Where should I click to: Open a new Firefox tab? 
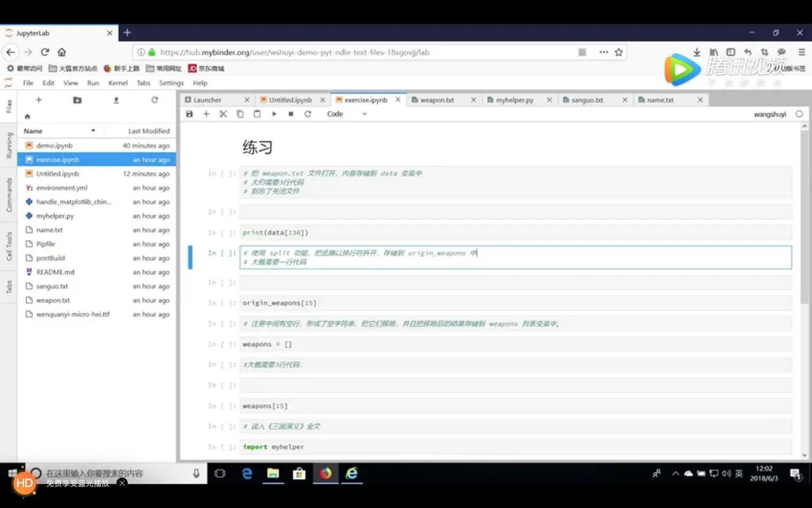click(x=127, y=33)
